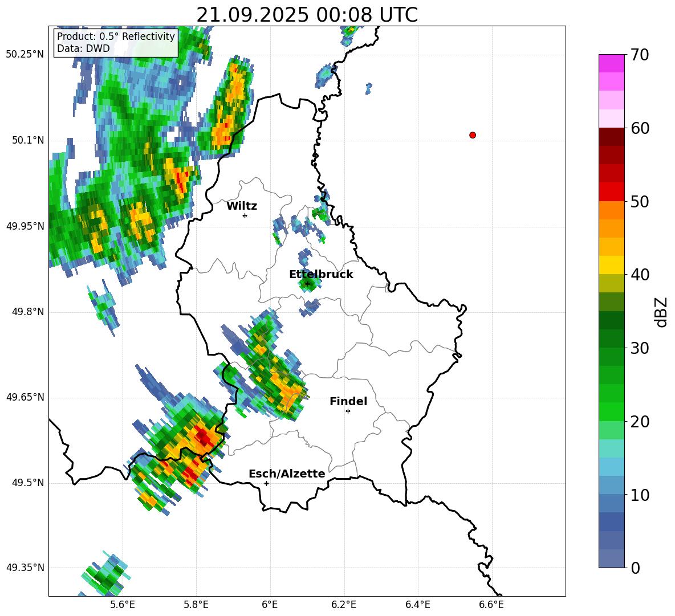675x616 pixels.
Task: Click the 49.8°N latitude label
Action: coord(28,312)
